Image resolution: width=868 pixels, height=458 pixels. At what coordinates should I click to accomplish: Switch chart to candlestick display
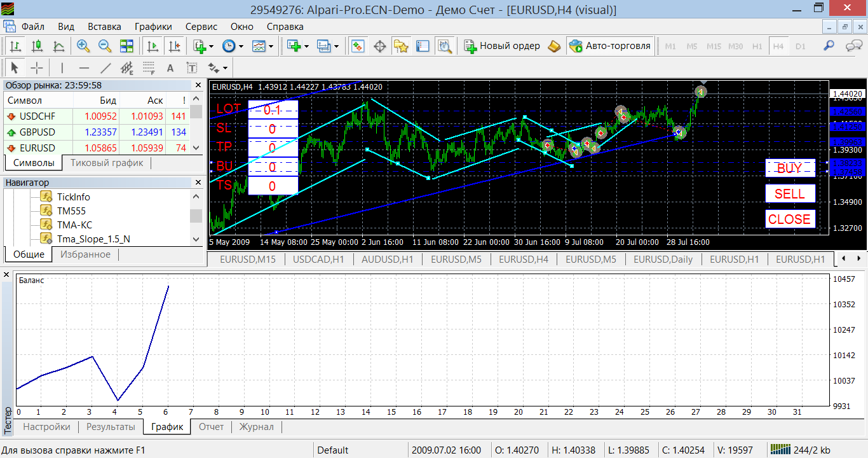pyautogui.click(x=37, y=46)
